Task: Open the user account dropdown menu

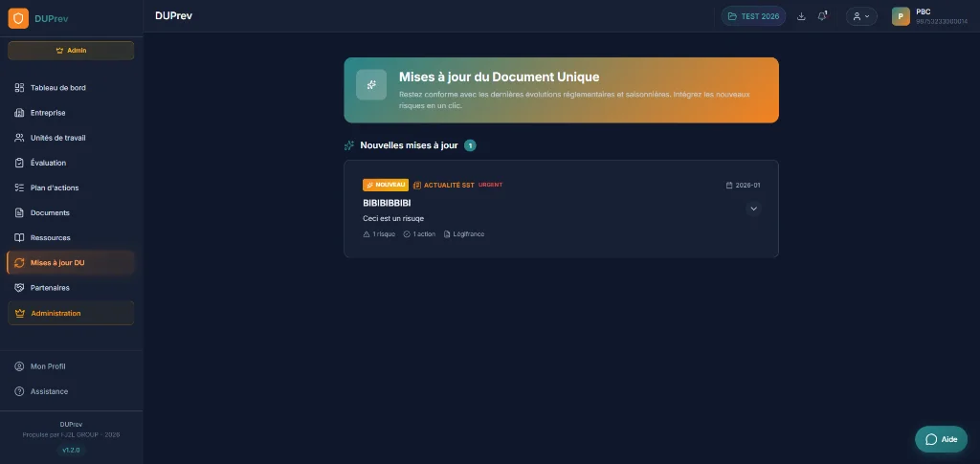Action: (x=860, y=16)
